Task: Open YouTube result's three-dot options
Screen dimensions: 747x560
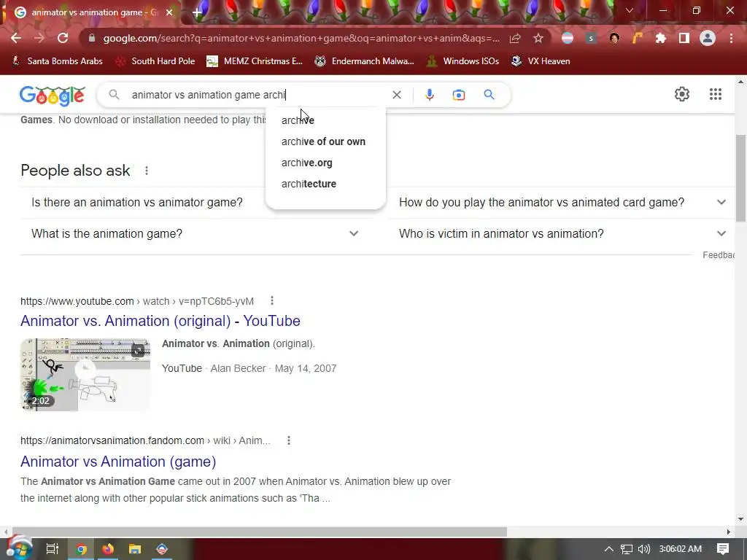Action: [272, 301]
